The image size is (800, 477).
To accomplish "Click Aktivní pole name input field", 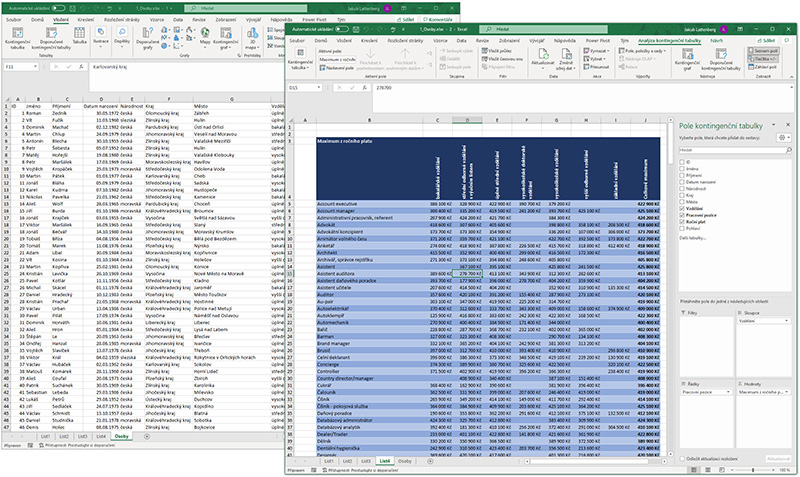I will coord(337,59).
